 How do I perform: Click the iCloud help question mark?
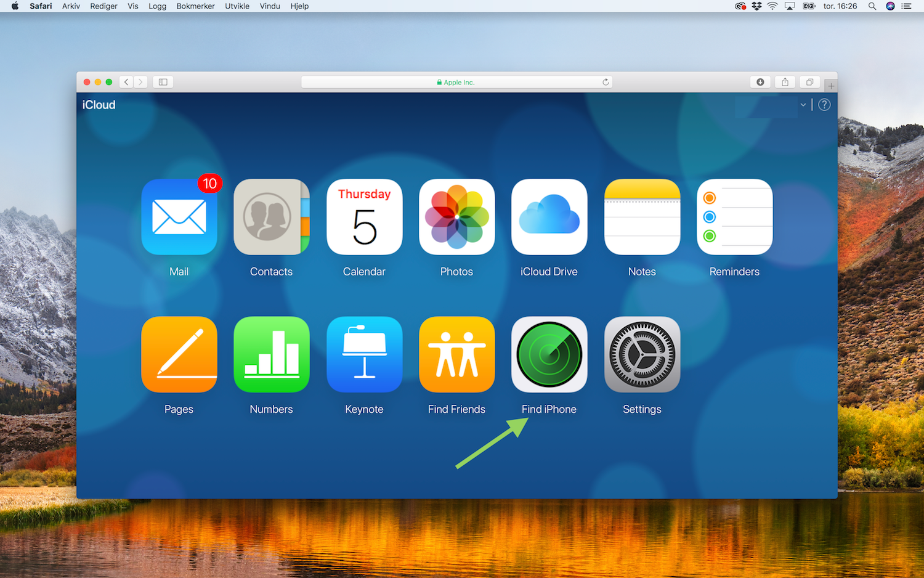824,105
